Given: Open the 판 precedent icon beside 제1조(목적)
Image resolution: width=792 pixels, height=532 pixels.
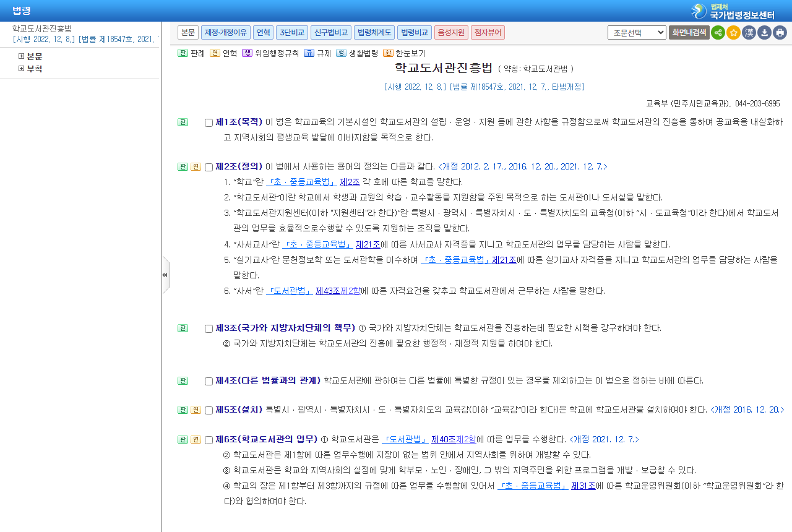Looking at the screenshot, I should 183,122.
